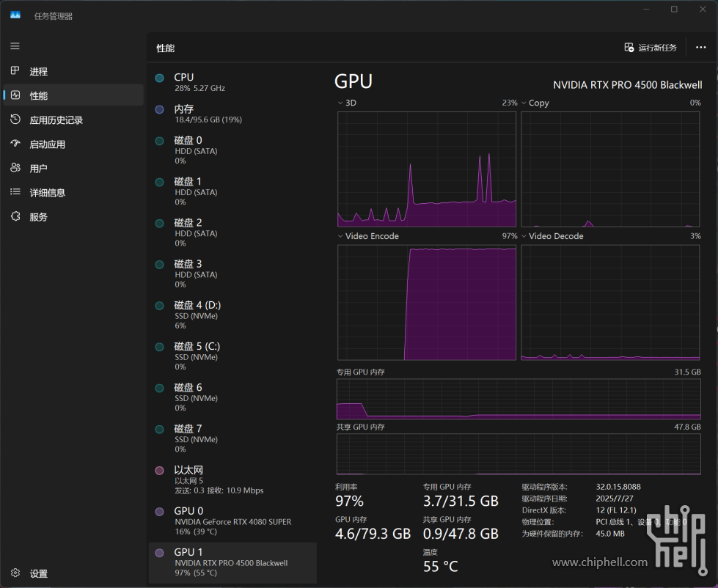Select GPU 1 RTX PRO 4500 item

[x=232, y=562]
